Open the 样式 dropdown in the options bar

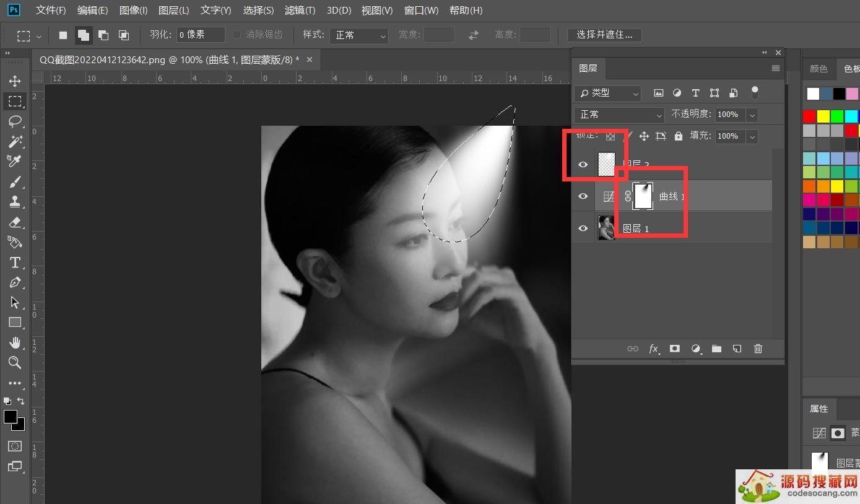[x=358, y=35]
